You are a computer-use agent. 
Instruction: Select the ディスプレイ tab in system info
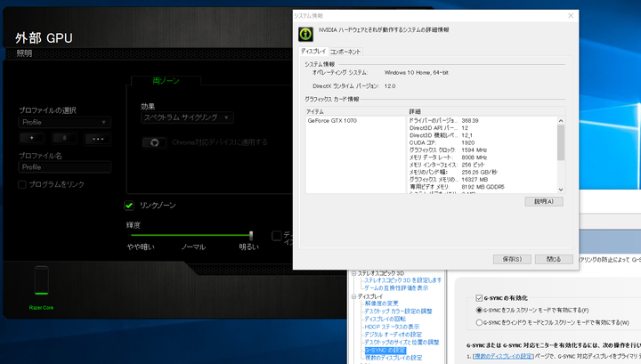(x=313, y=51)
